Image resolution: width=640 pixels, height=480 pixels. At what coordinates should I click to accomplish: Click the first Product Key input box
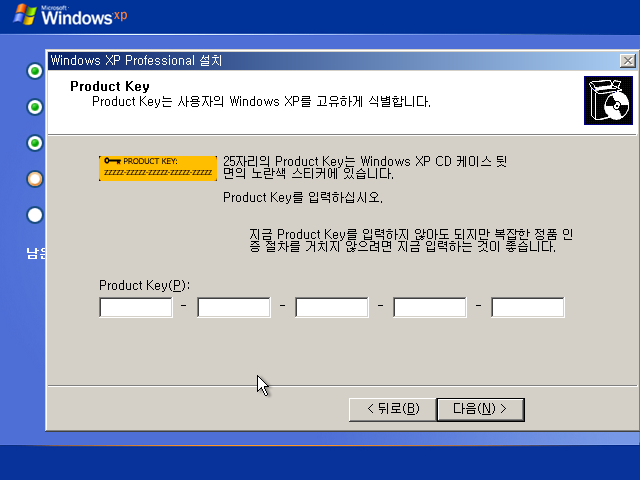[136, 307]
